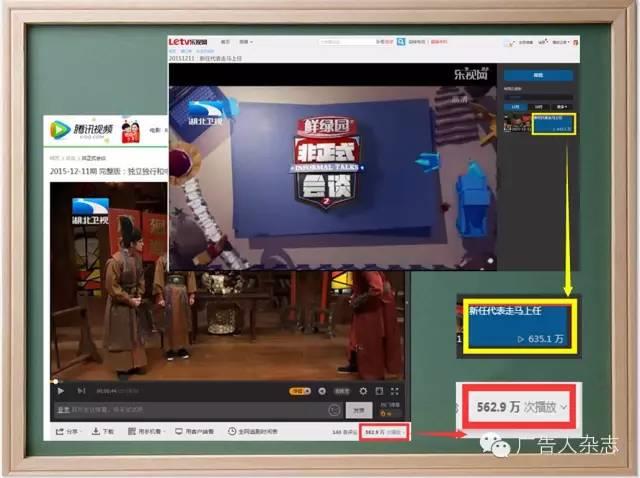Open mini-window mode in Tencent player

(379, 391)
